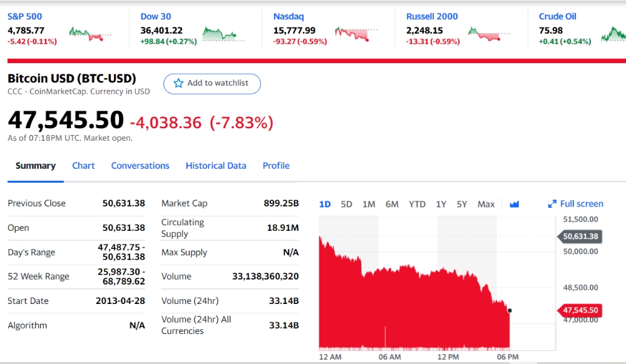The image size is (626, 364).
Task: Open the S&P 500 mini sparkline chart
Action: (90, 34)
